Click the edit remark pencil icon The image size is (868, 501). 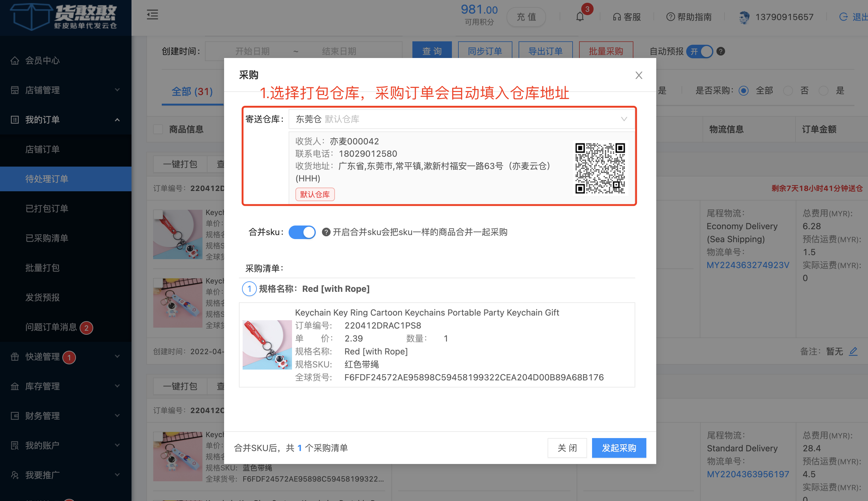click(853, 351)
